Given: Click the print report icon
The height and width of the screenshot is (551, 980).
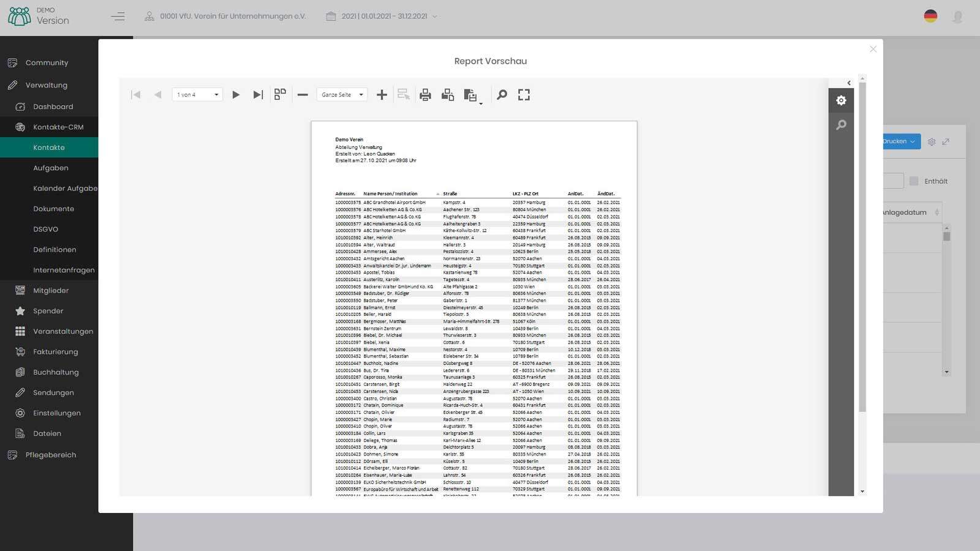Looking at the screenshot, I should pos(425,95).
